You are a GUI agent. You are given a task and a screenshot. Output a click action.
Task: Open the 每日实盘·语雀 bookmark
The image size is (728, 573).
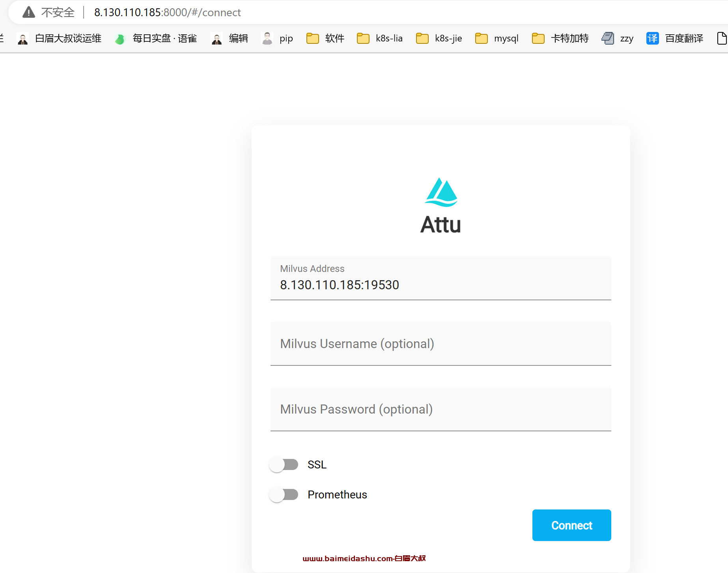[155, 38]
